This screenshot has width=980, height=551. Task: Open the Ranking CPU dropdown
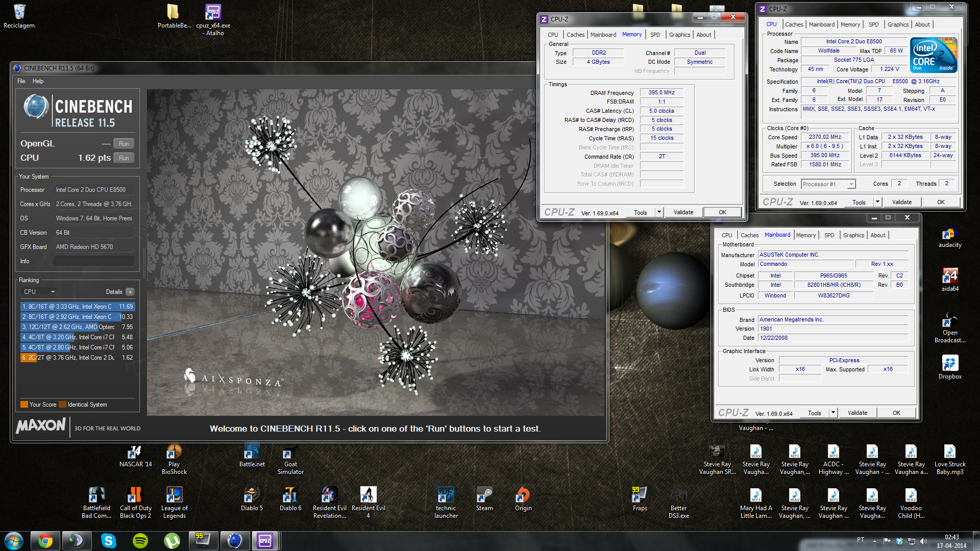[x=39, y=292]
